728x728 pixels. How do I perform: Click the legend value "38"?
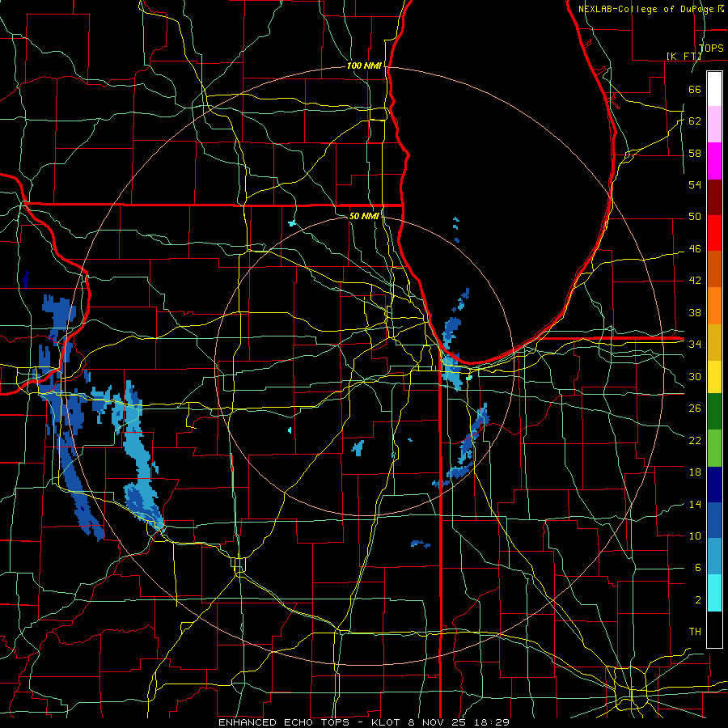(x=695, y=312)
